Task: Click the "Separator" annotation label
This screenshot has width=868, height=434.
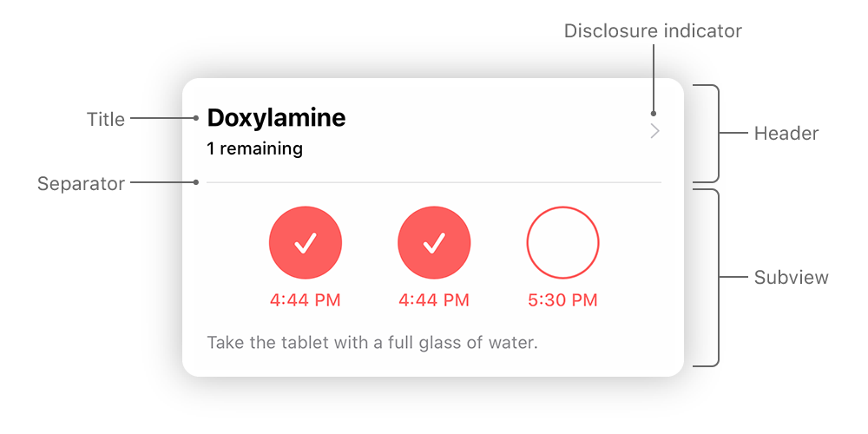Action: point(81,184)
